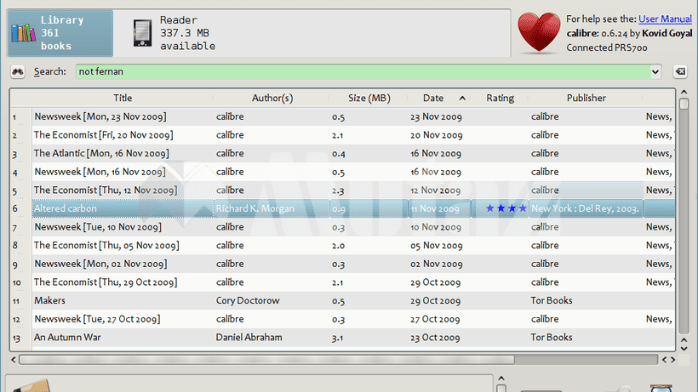Open the search history dropdown arrow
Viewport: 698px width, 392px height.
pyautogui.click(x=655, y=72)
